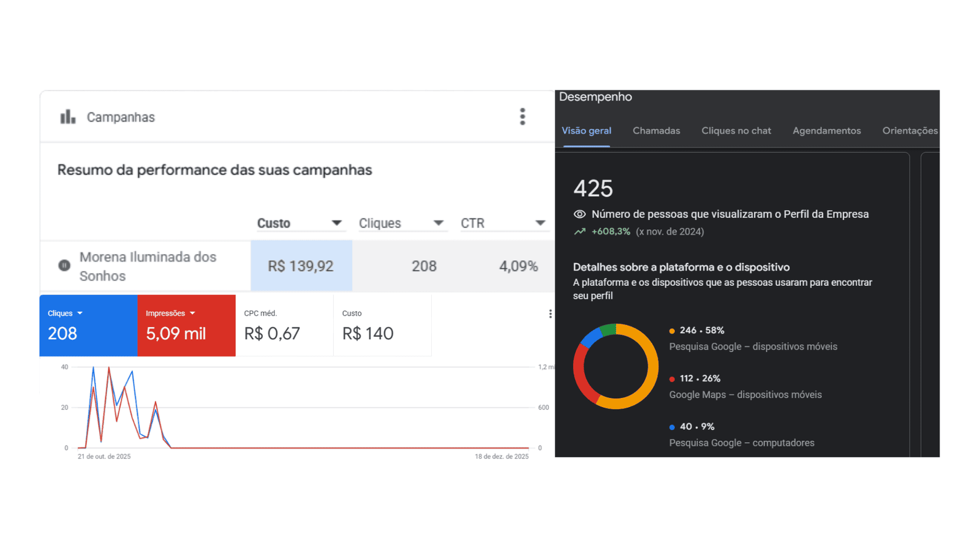Click the paused status icon beside Morena Iluminada

pos(64,266)
